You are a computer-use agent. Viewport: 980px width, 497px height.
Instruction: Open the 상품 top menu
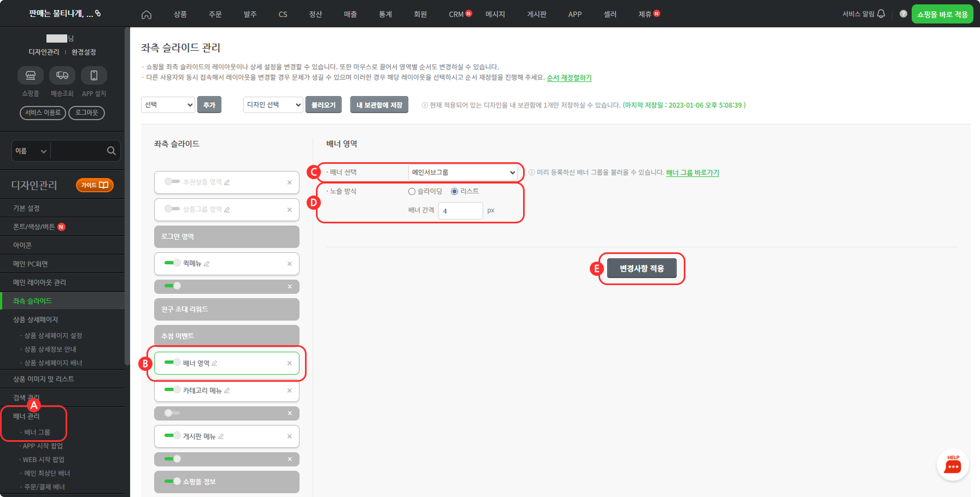coord(180,14)
